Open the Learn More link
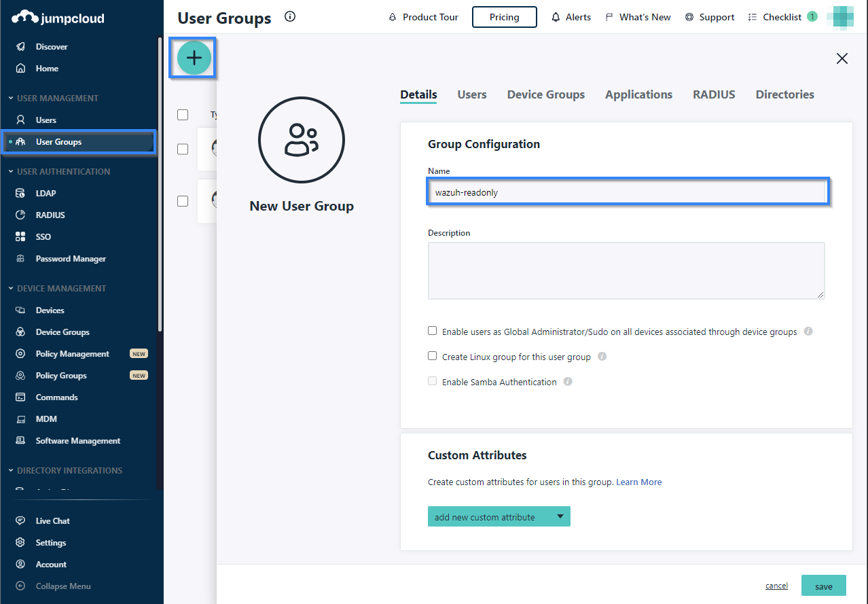The image size is (868, 604). click(639, 482)
